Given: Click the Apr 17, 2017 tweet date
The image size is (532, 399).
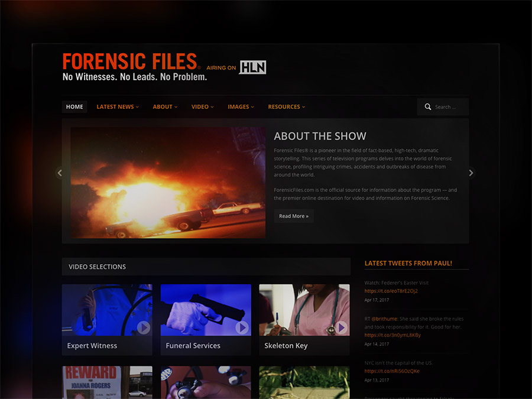Looking at the screenshot, I should coord(377,300).
